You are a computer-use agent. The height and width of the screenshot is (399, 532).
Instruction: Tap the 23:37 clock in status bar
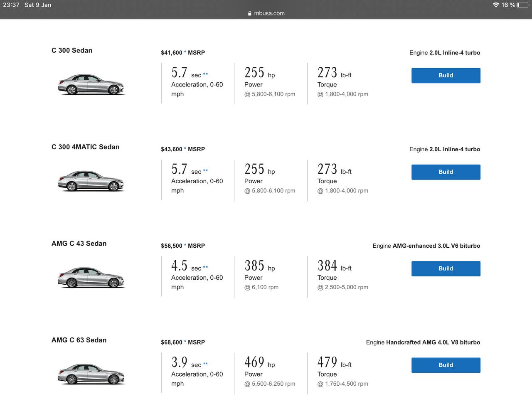pyautogui.click(x=11, y=5)
